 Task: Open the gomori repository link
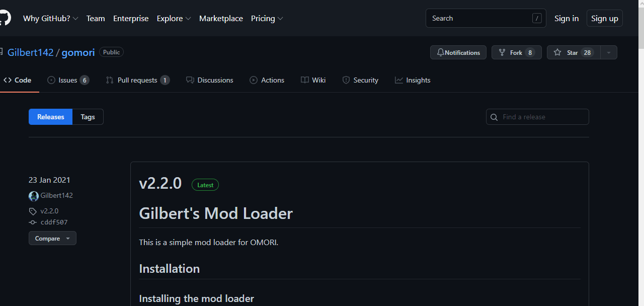coord(78,52)
